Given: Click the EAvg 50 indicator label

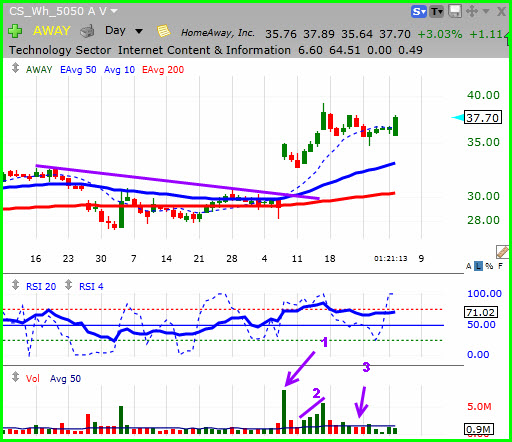Looking at the screenshot, I should point(78,70).
